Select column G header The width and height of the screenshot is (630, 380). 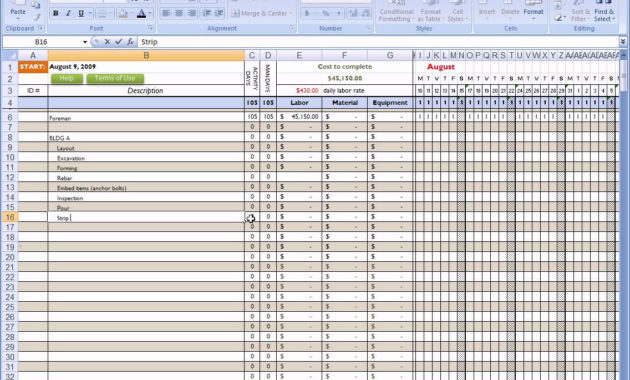[x=390, y=55]
